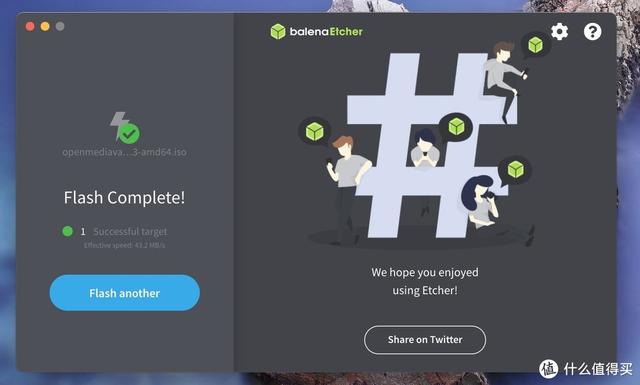Click Share on Twitter button

pyautogui.click(x=425, y=340)
